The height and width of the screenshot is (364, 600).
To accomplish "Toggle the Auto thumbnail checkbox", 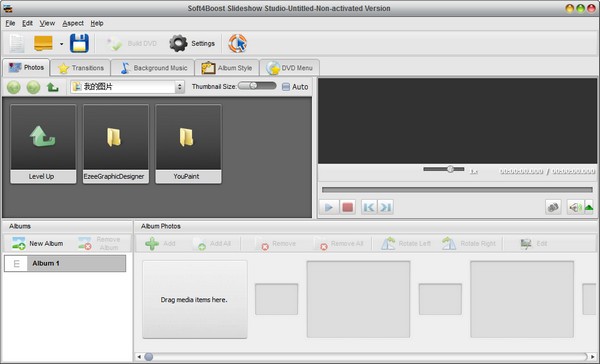I will [x=286, y=87].
